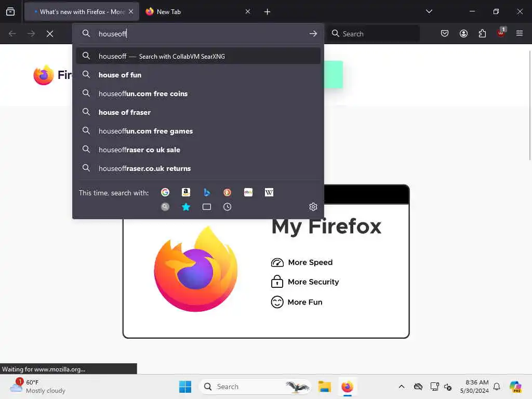Open search settings gear icon

(x=313, y=207)
